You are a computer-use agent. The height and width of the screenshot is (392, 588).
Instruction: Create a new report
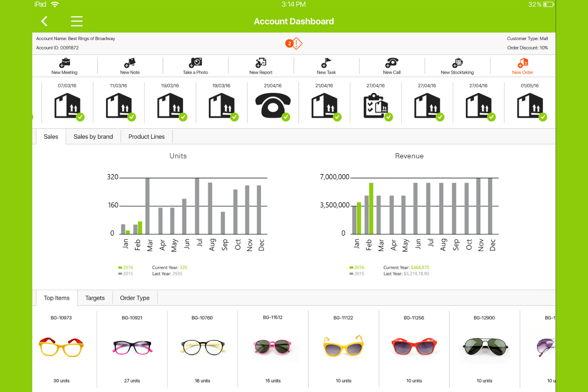tap(261, 66)
